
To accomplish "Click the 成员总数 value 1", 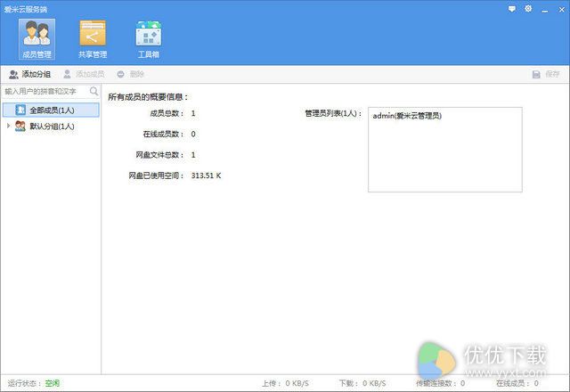I will click(193, 113).
